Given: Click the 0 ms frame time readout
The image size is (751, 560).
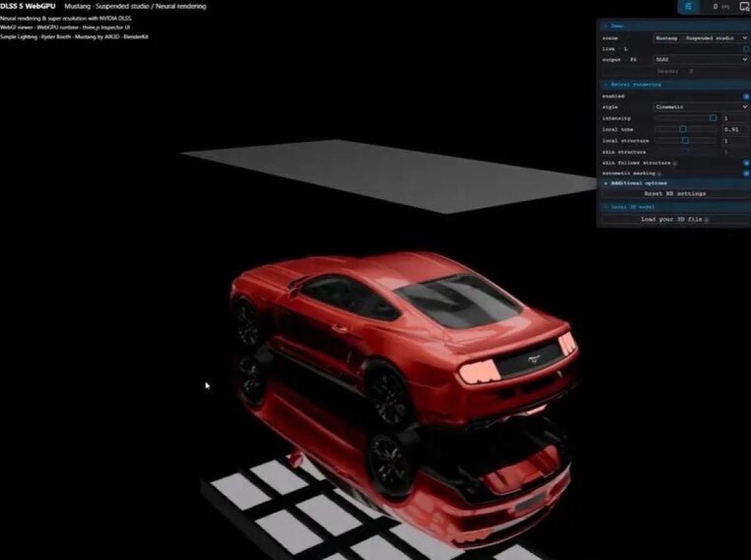Looking at the screenshot, I should click(x=721, y=7).
